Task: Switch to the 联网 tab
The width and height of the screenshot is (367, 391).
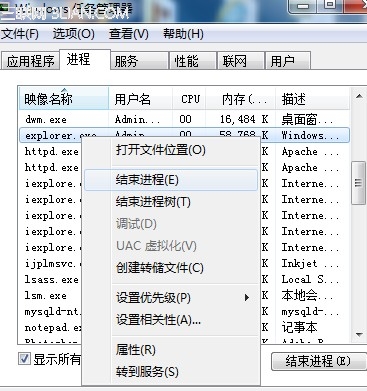Action: [241, 61]
